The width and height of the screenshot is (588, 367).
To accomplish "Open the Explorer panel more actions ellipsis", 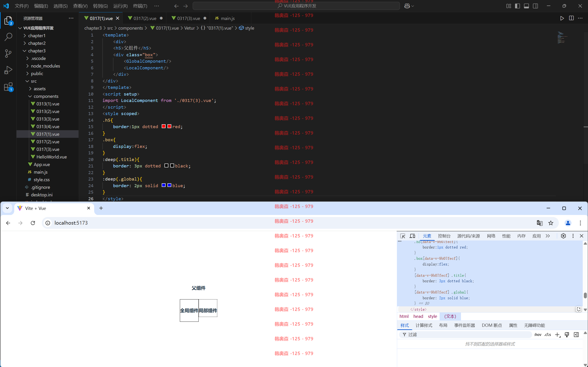I will [x=71, y=18].
